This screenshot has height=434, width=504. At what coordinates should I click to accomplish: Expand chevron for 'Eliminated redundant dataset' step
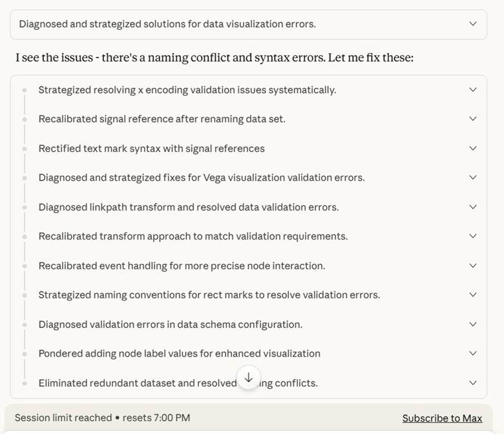click(473, 383)
